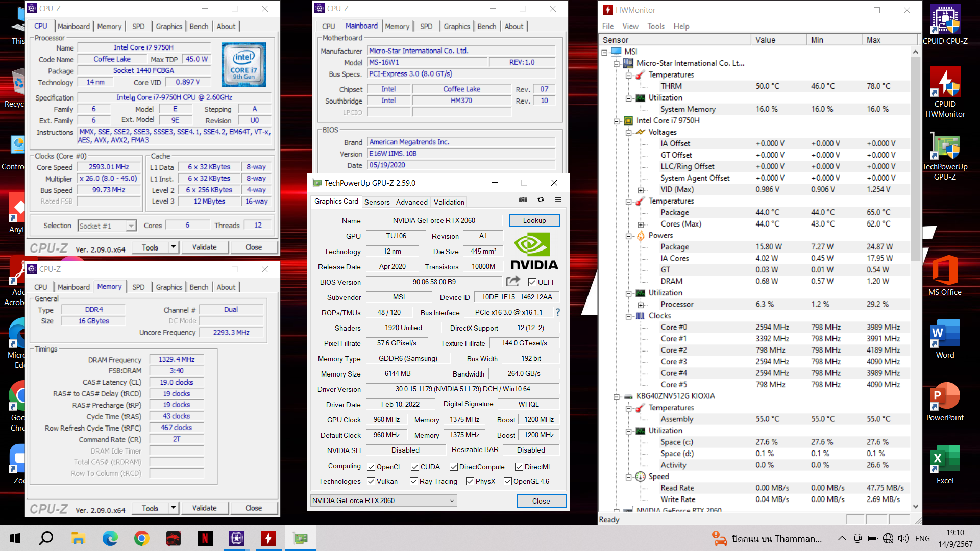Viewport: 980px width, 551px height.
Task: Open Netflix from taskbar
Action: 205,538
